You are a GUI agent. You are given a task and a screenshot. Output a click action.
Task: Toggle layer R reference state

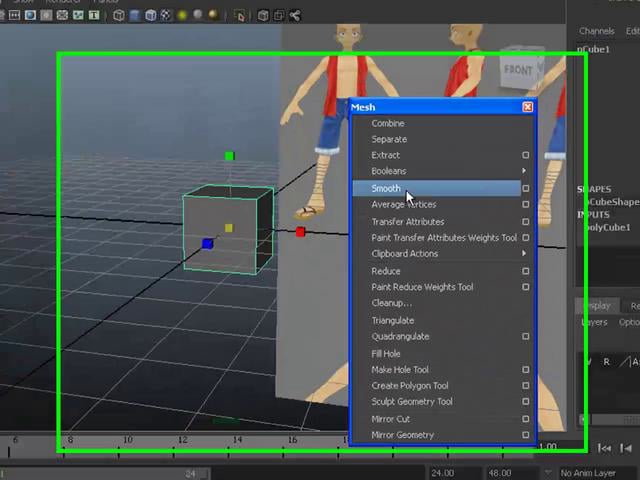606,362
